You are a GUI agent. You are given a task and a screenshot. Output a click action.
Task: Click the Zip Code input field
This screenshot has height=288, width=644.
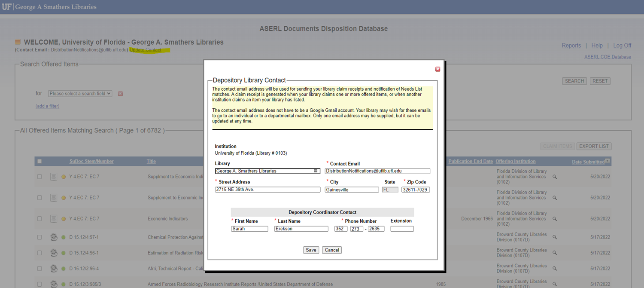[416, 190]
